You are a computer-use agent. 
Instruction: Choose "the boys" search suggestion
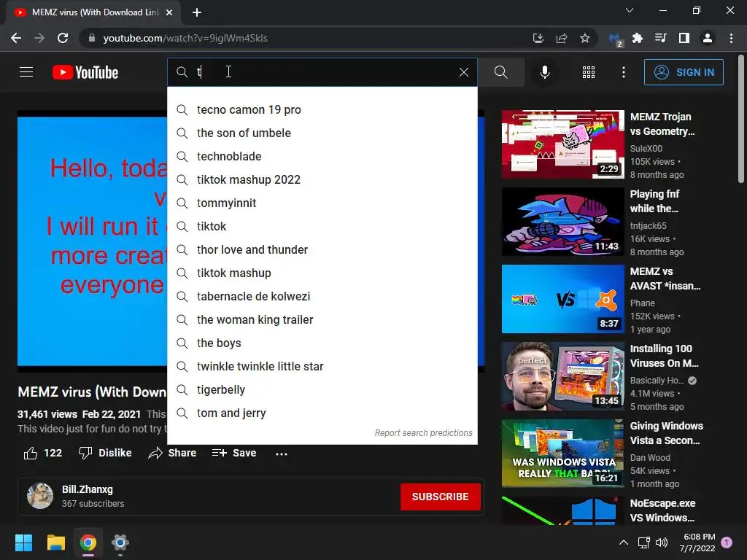(x=322, y=343)
